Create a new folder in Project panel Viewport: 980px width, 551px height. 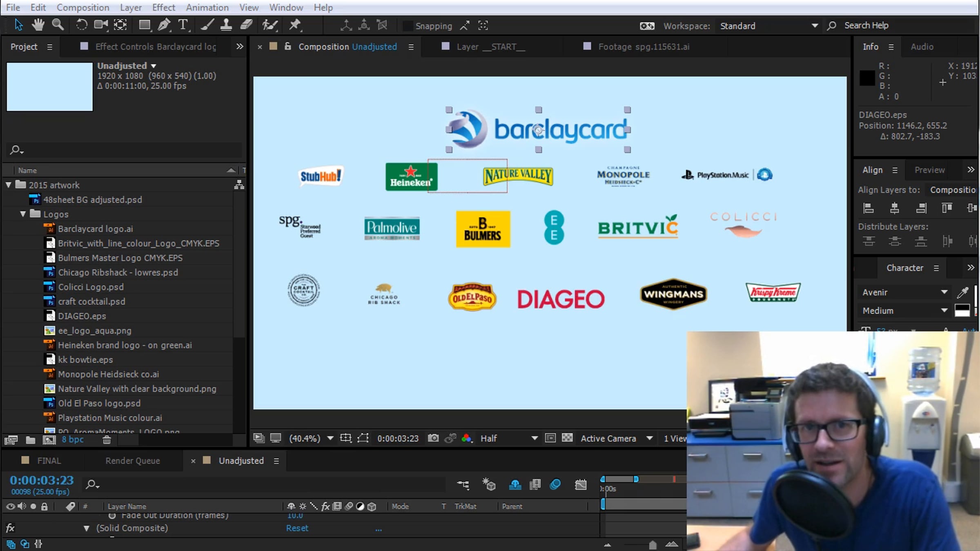(31, 440)
